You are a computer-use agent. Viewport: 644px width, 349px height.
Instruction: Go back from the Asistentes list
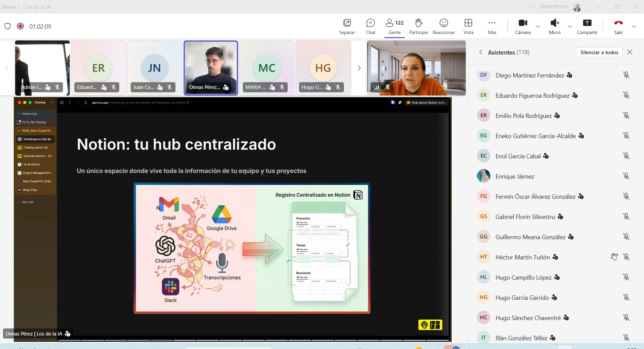click(481, 52)
